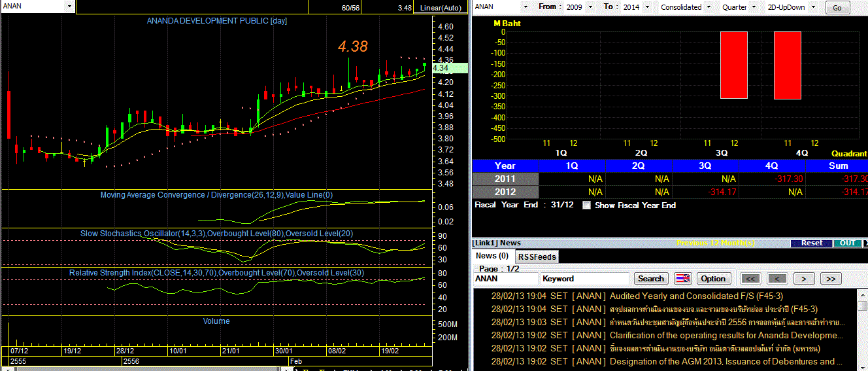Click the Relative Strength Index title label

tap(216, 272)
